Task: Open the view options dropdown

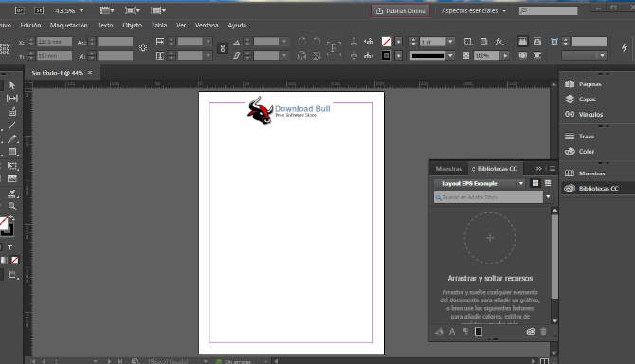Action: point(106,10)
